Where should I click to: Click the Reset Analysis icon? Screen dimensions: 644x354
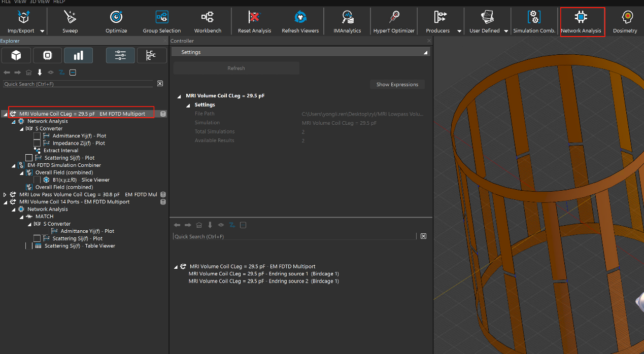click(254, 18)
